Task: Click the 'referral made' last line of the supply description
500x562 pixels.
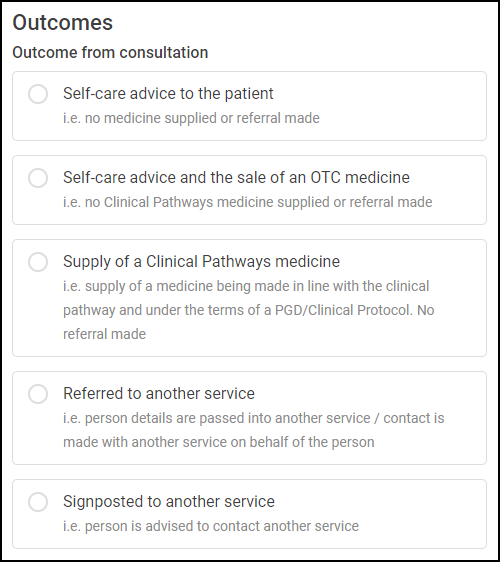Action: click(x=104, y=334)
